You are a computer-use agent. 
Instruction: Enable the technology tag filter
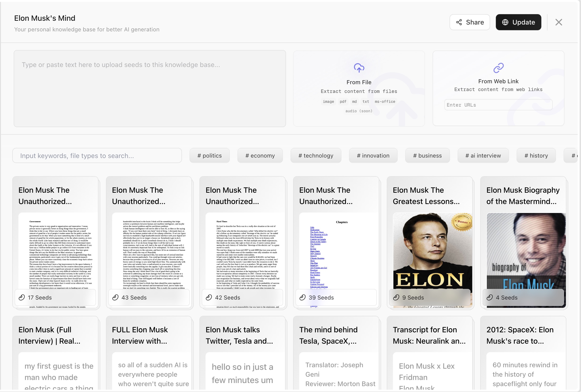pyautogui.click(x=316, y=156)
